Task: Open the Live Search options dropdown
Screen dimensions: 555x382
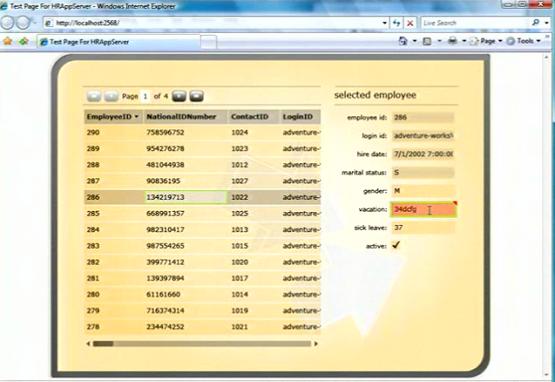Action: [546, 23]
